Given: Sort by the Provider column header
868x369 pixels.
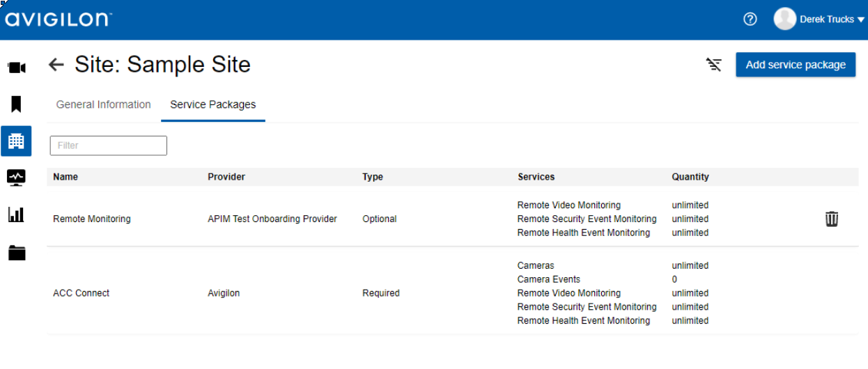Looking at the screenshot, I should [x=226, y=177].
